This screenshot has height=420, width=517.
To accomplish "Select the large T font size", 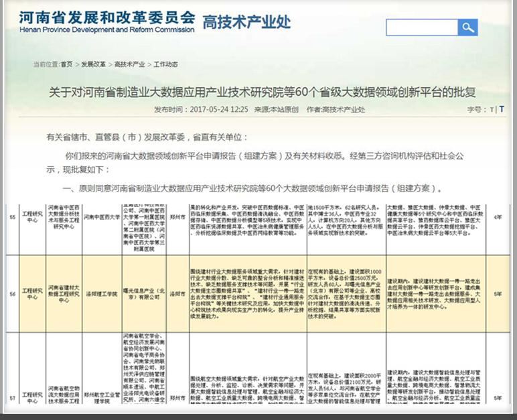I will click(x=502, y=109).
